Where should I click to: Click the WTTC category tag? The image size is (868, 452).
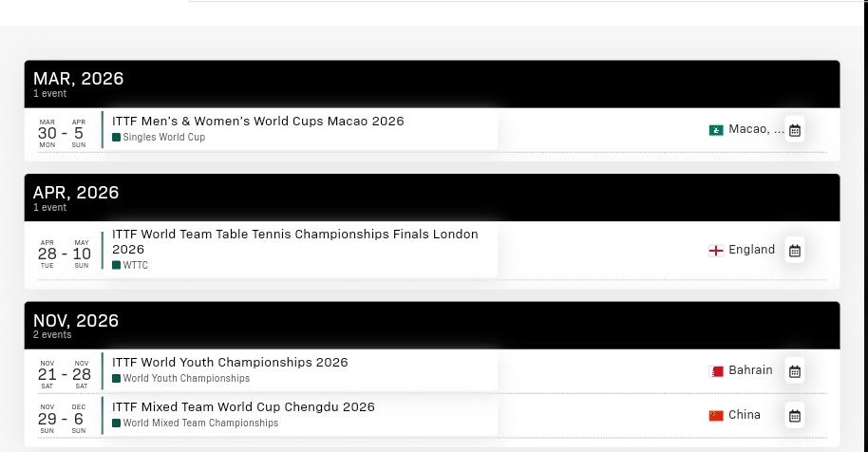click(135, 266)
